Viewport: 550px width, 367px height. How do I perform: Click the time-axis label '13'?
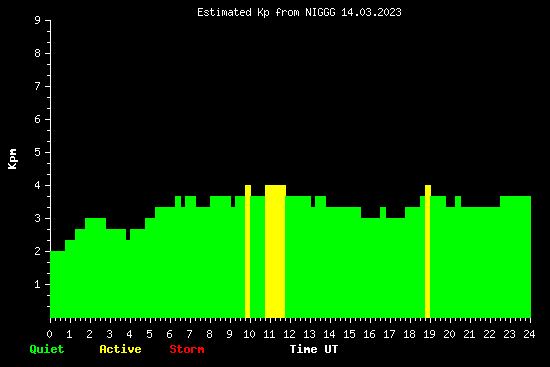[x=309, y=334]
